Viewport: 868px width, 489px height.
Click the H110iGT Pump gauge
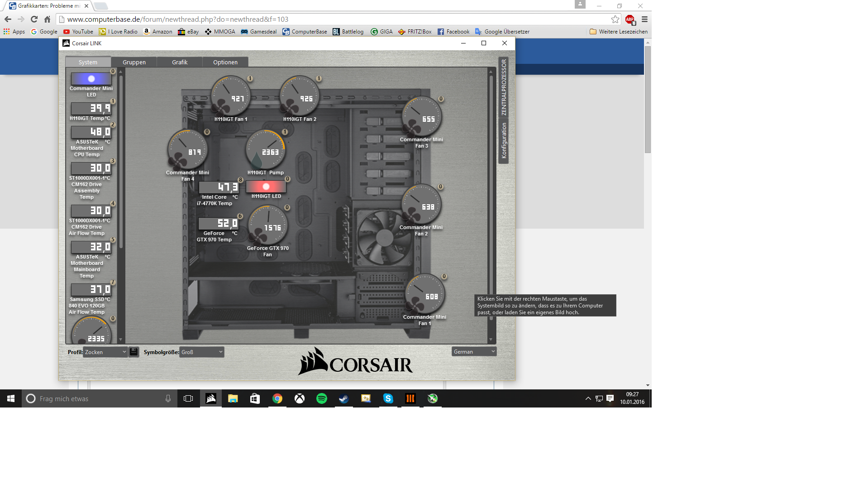pyautogui.click(x=266, y=149)
